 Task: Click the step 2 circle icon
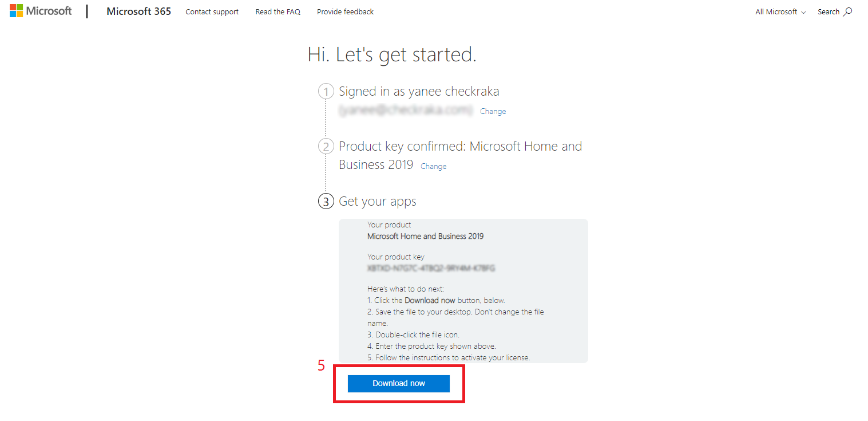(x=326, y=147)
